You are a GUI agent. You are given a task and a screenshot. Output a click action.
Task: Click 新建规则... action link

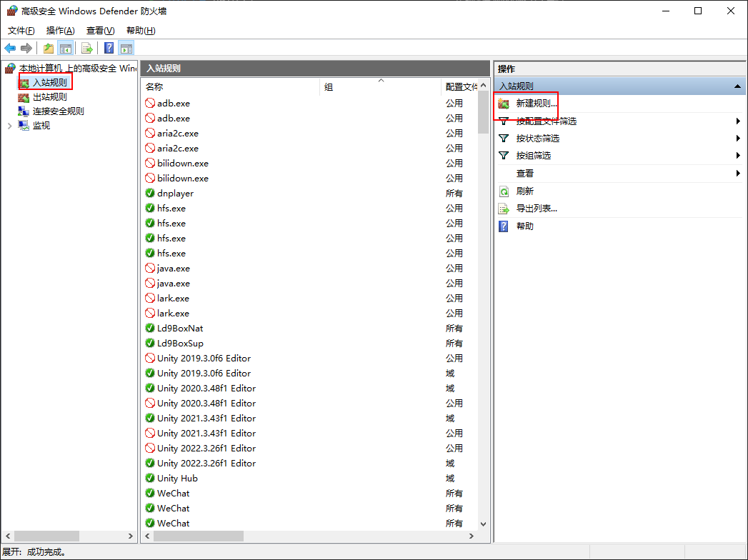[x=537, y=104]
